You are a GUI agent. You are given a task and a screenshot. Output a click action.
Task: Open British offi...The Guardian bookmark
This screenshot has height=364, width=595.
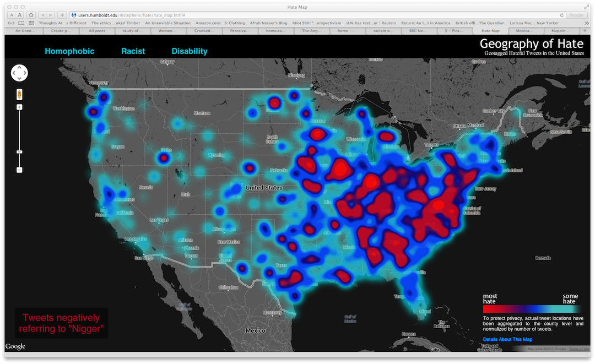click(480, 23)
